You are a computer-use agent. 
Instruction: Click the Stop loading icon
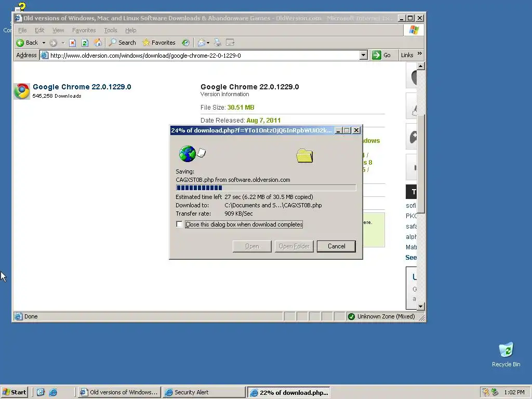coord(72,43)
